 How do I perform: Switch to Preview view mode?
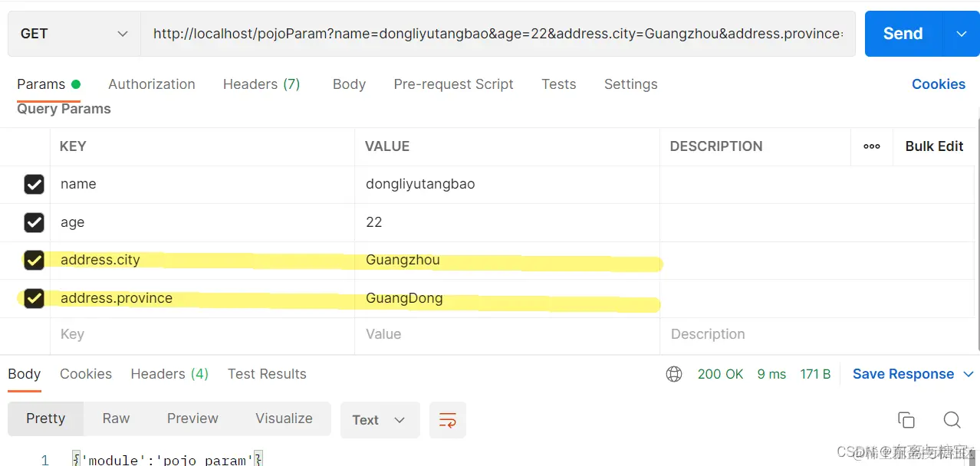tap(192, 418)
